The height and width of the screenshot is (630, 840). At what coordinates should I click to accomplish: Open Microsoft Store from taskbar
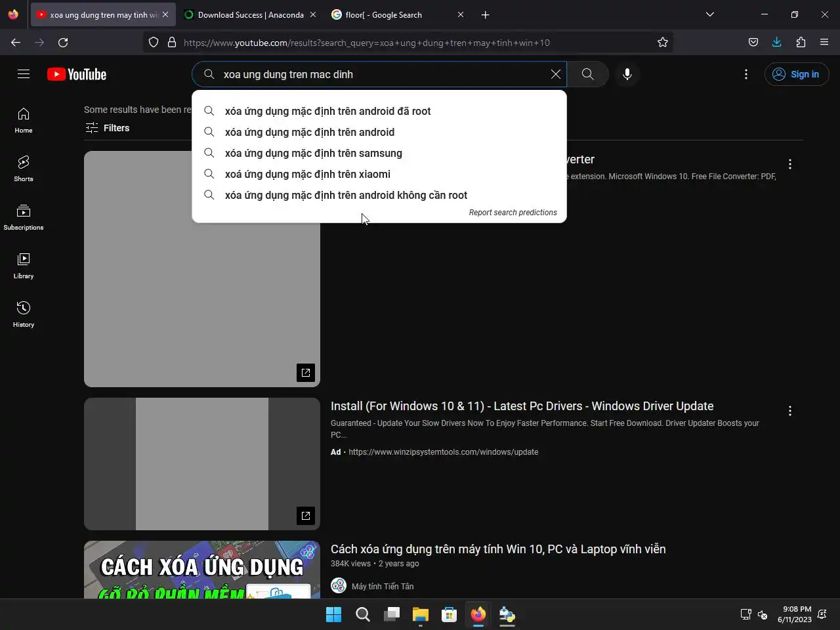tap(450, 614)
